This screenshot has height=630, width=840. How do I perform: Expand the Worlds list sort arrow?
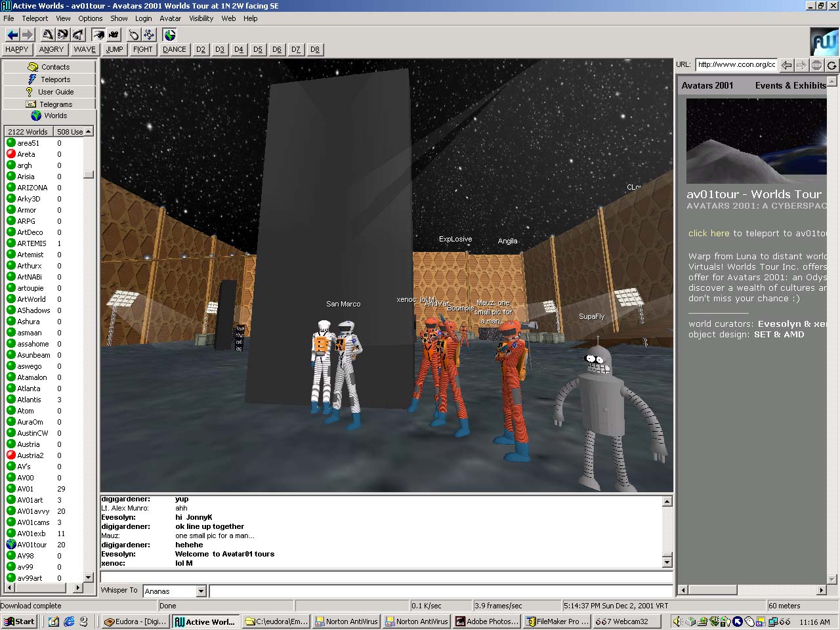pos(88,131)
